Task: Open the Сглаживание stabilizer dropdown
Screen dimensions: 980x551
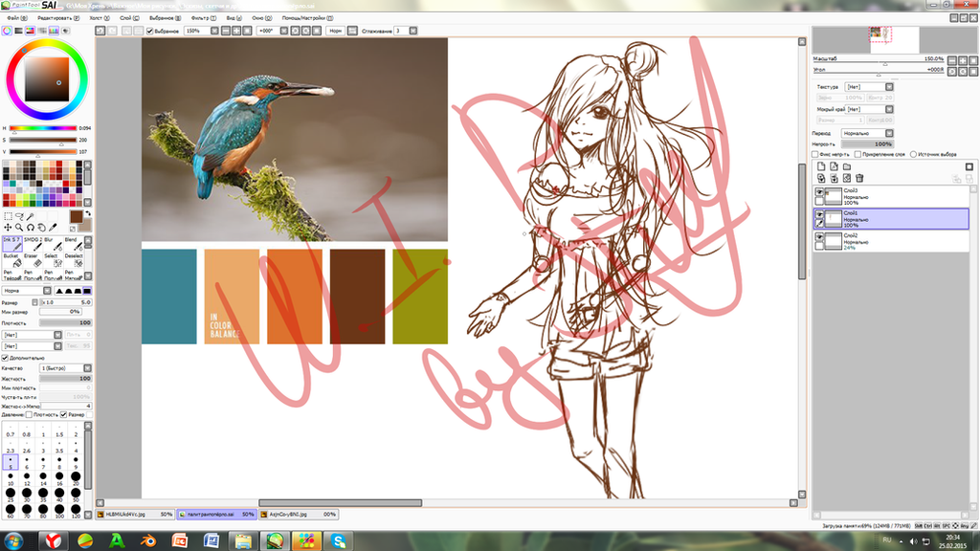Action: point(413,31)
